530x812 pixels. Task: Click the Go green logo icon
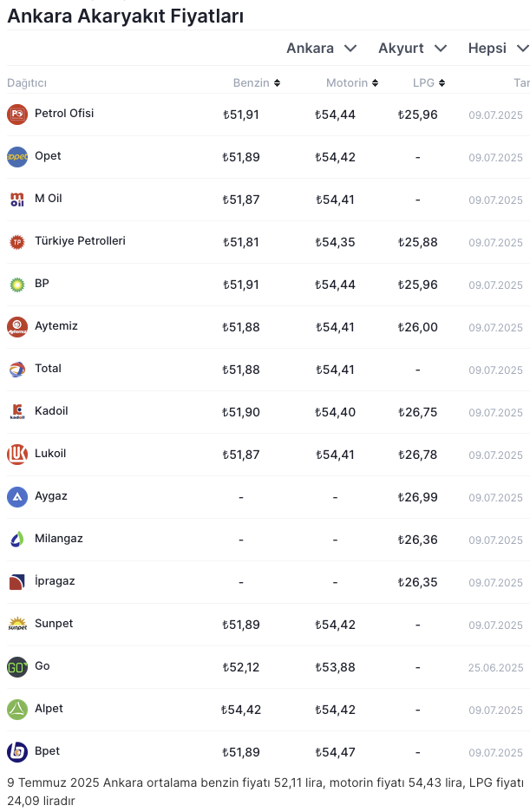(17, 667)
